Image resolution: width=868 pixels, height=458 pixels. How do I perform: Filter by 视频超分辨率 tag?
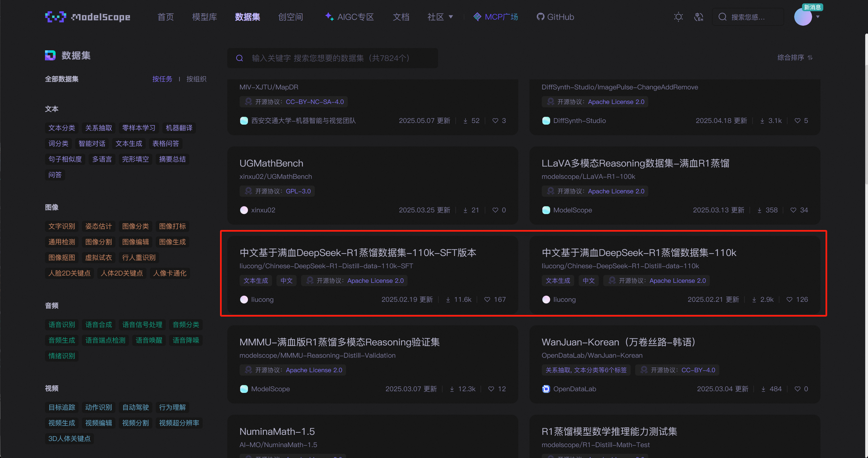(179, 423)
